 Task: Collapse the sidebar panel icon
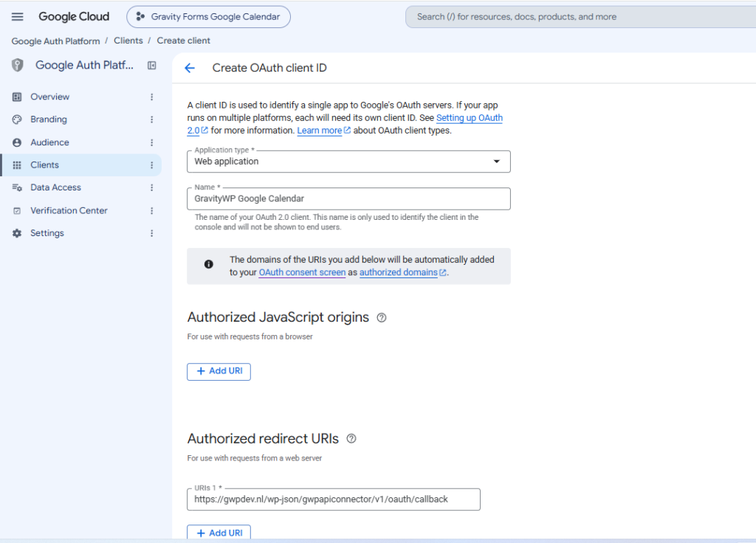152,66
